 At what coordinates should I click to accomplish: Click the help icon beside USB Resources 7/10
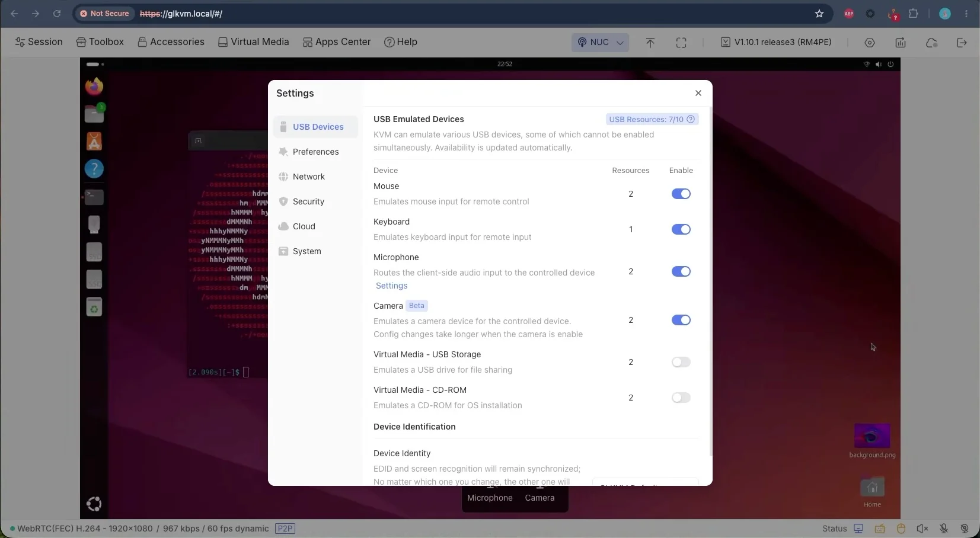coord(691,119)
